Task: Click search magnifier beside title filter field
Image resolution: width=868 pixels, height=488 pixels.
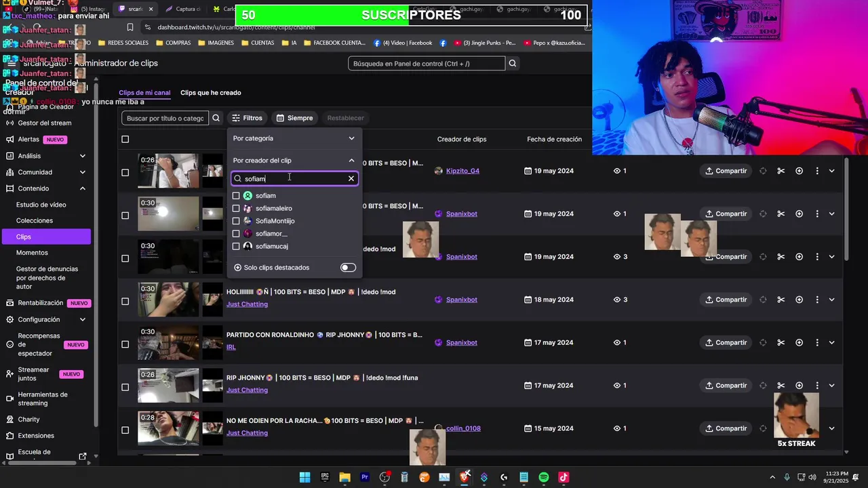Action: (x=216, y=118)
